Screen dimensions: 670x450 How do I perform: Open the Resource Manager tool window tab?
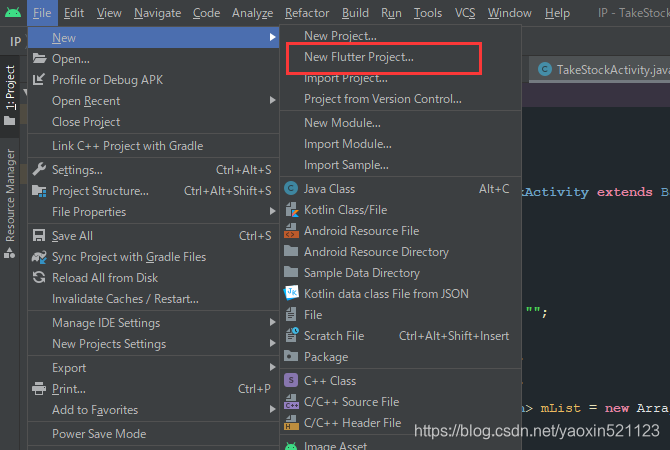9,203
